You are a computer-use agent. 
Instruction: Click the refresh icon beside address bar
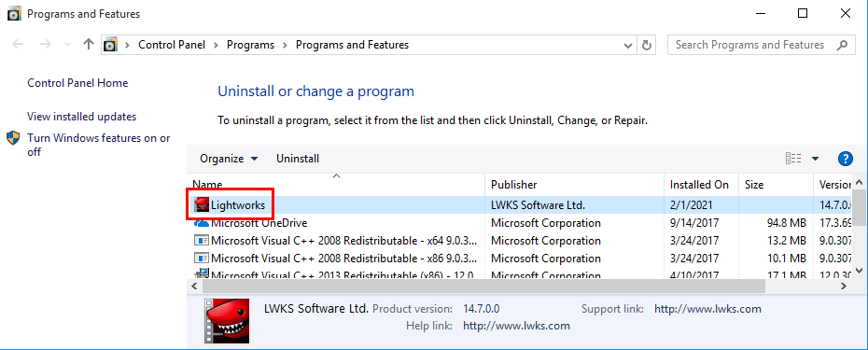click(646, 45)
